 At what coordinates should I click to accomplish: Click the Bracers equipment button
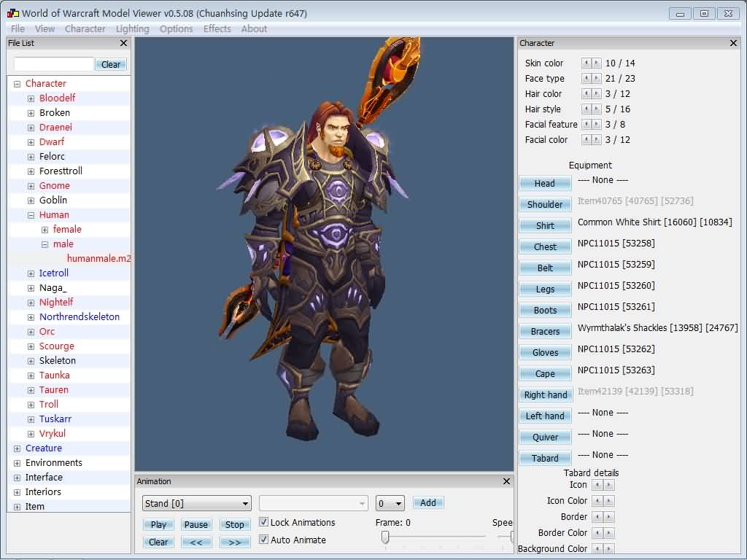(545, 332)
